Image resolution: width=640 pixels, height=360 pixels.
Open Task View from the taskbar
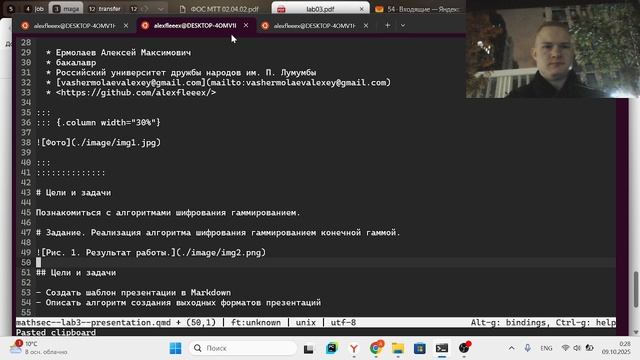[x=309, y=349]
